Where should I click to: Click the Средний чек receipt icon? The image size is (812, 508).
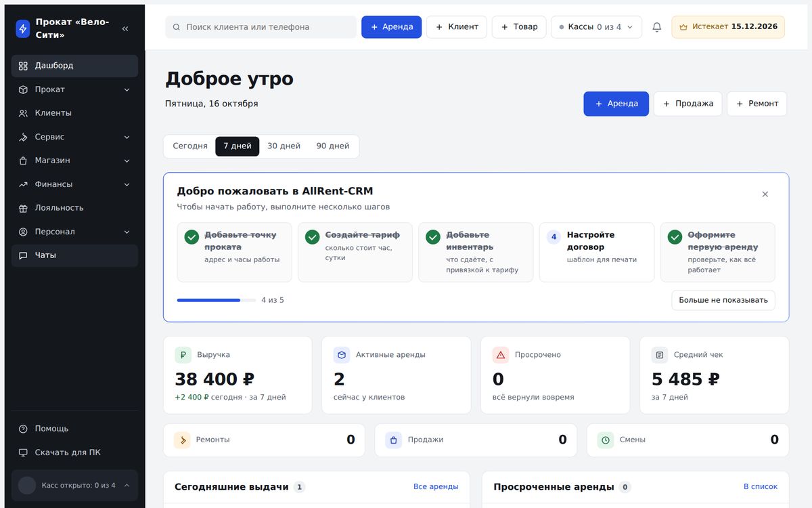click(660, 355)
